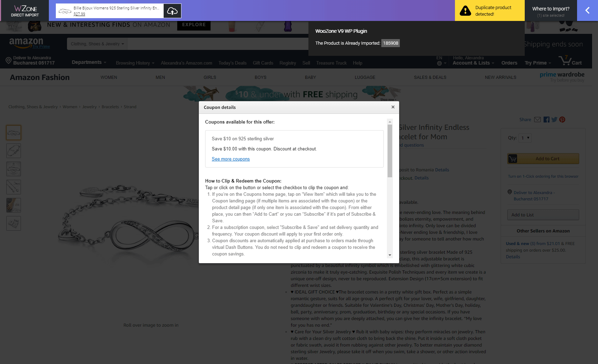
Task: Open Gift Cards link
Action: click(x=263, y=63)
